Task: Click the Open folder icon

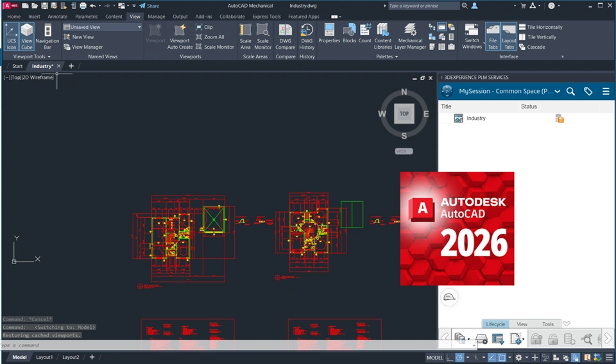Action: tap(35, 6)
